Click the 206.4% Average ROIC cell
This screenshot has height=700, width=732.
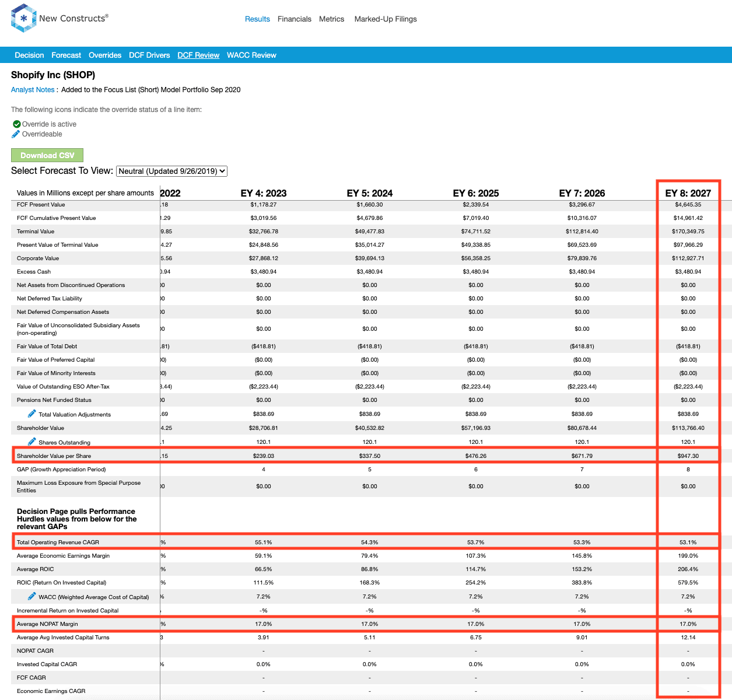click(688, 569)
